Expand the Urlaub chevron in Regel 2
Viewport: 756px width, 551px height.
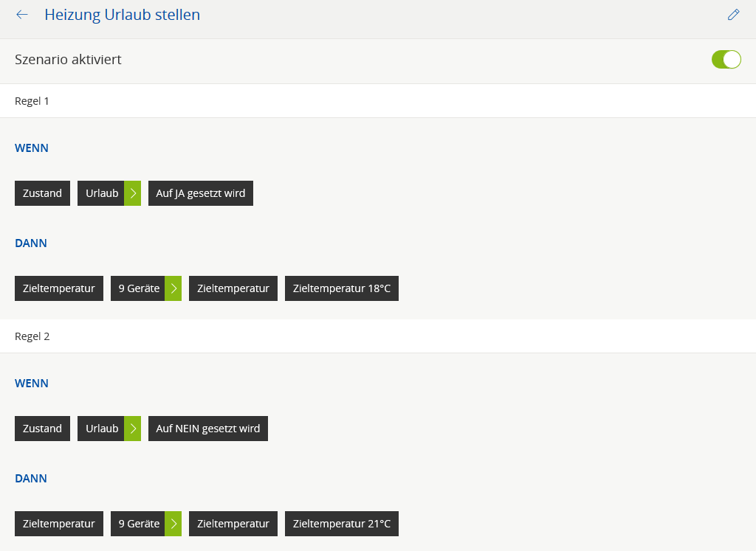[x=133, y=429]
